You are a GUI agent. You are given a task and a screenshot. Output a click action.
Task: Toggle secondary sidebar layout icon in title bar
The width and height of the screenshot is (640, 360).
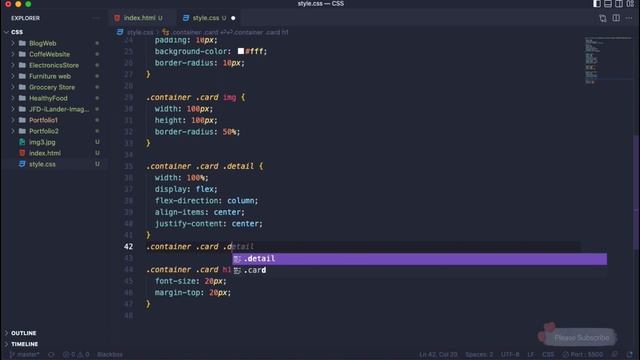[x=619, y=4]
